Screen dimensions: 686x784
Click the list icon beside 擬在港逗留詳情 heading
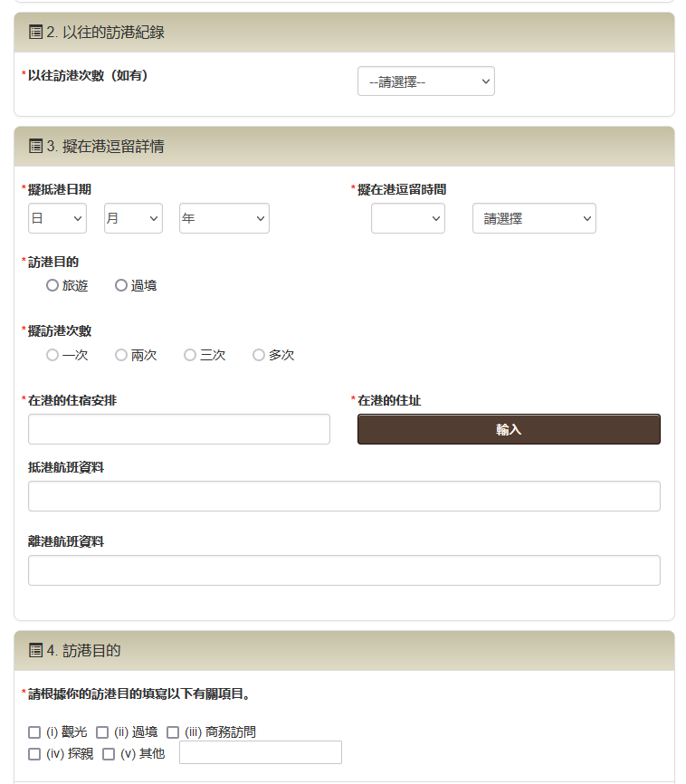pos(35,147)
